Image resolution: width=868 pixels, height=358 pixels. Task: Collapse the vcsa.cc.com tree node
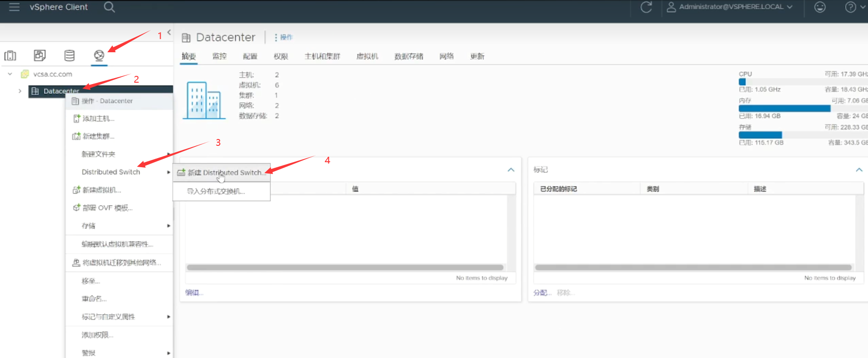tap(10, 74)
